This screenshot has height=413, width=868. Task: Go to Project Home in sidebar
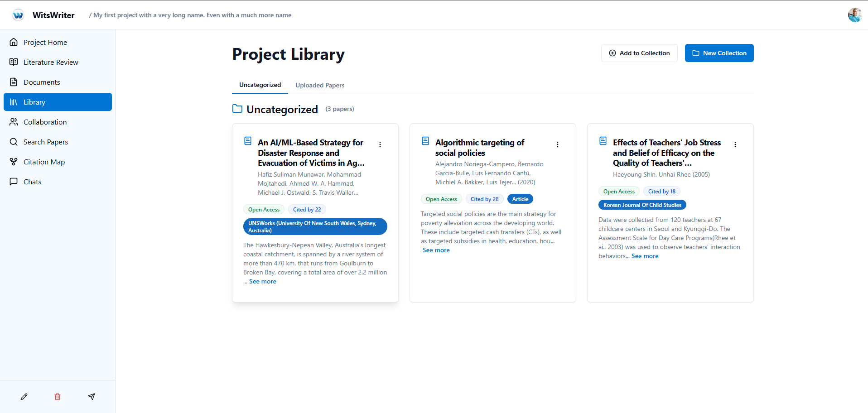click(x=58, y=42)
